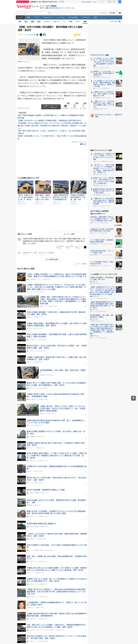Click the ヘルプ link in header
Image resolution: width=138 pixels, height=644 pixels.
(x=94, y=2)
